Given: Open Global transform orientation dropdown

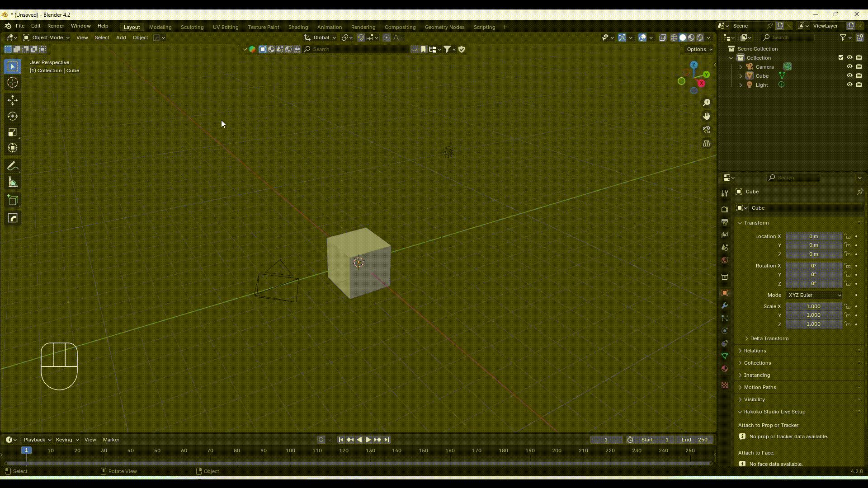Looking at the screenshot, I should (x=321, y=38).
